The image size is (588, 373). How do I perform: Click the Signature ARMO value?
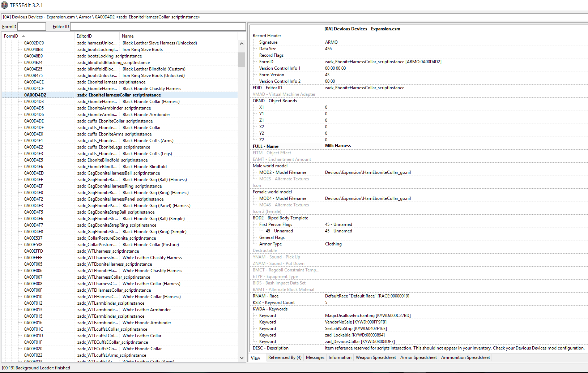331,42
